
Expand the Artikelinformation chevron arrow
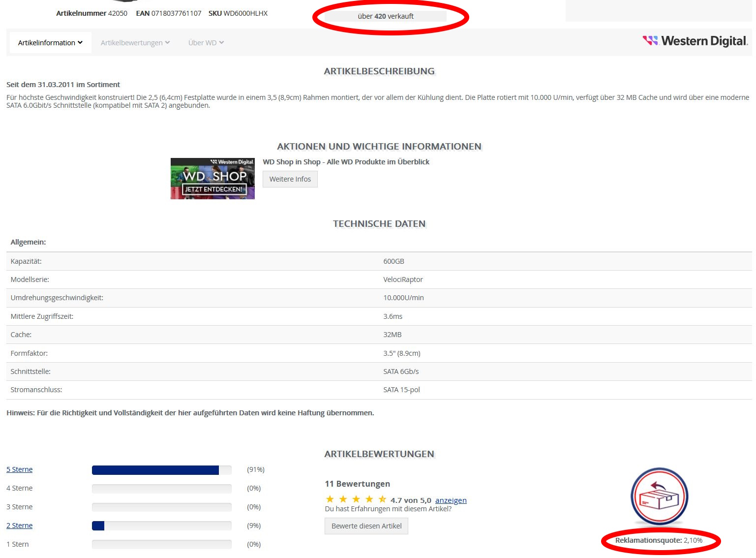80,42
